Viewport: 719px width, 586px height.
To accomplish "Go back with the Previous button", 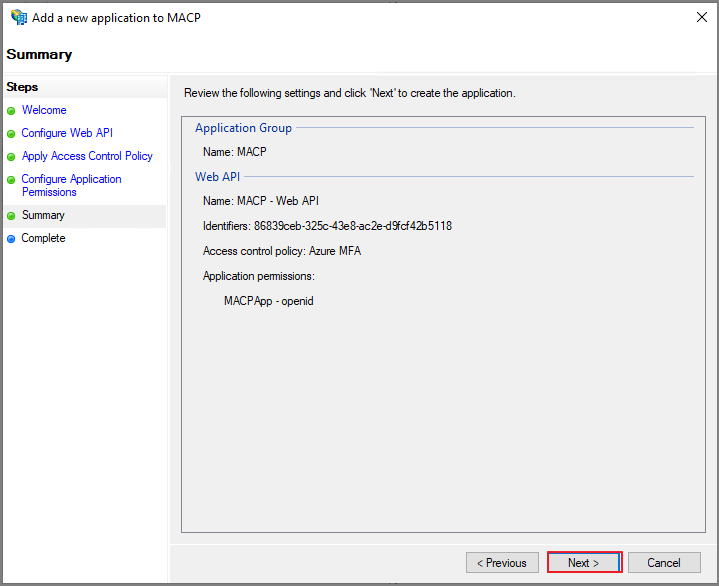I will coord(502,562).
